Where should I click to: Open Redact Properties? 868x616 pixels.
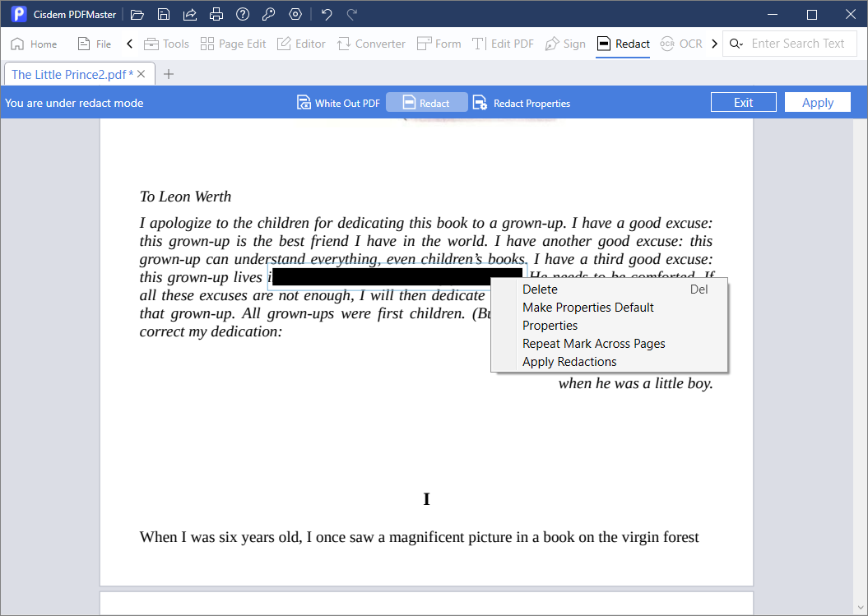(x=521, y=103)
